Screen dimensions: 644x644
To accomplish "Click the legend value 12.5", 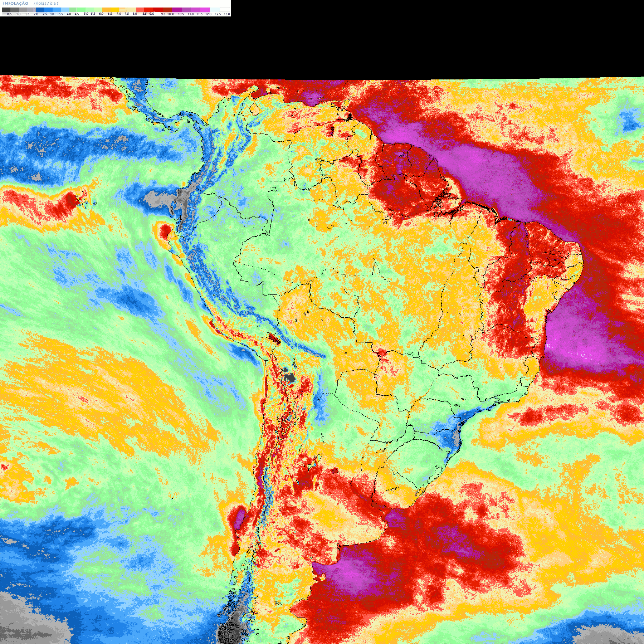I will click(x=218, y=14).
